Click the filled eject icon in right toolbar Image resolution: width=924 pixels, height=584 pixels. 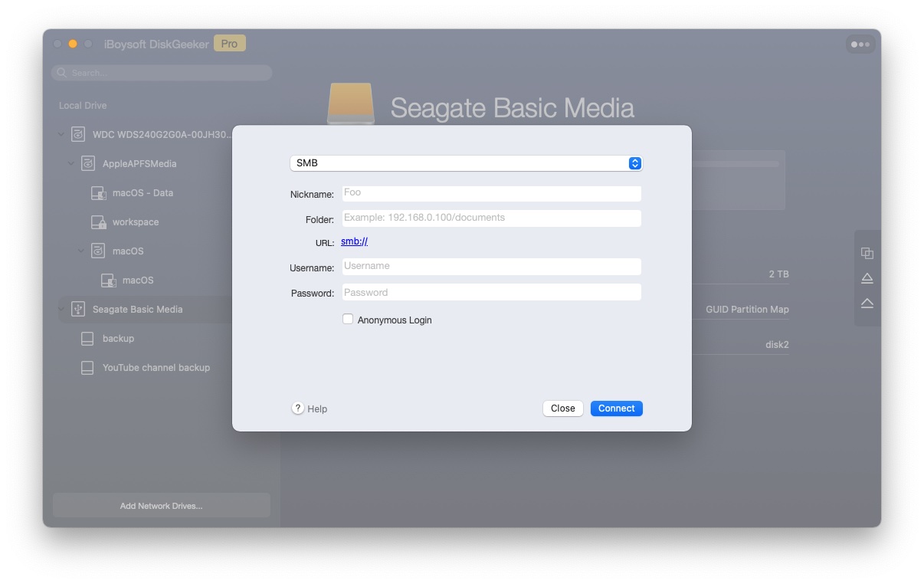[867, 278]
